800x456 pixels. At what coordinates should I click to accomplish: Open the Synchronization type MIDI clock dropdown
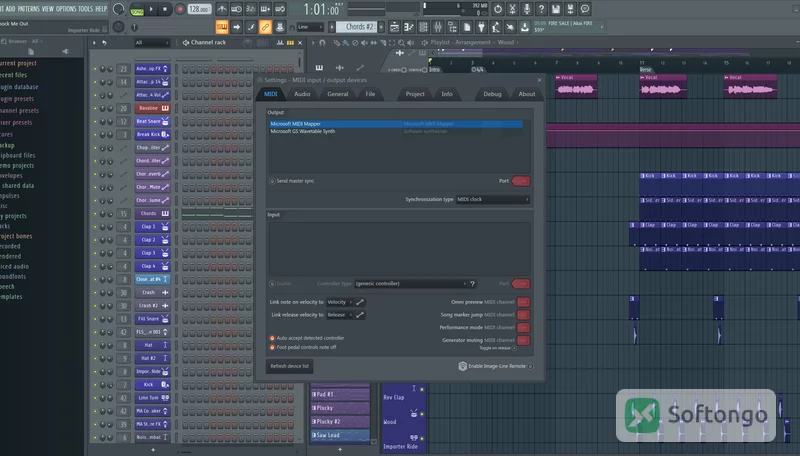(493, 199)
